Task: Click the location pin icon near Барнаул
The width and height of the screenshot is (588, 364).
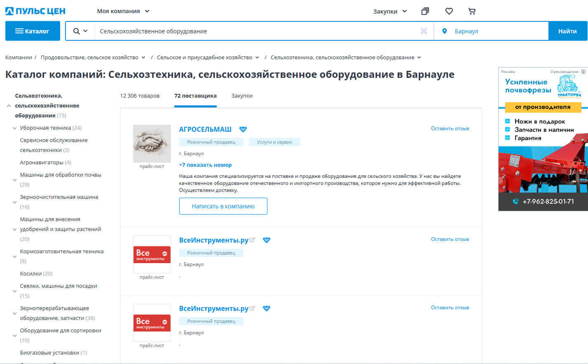Action: click(444, 31)
